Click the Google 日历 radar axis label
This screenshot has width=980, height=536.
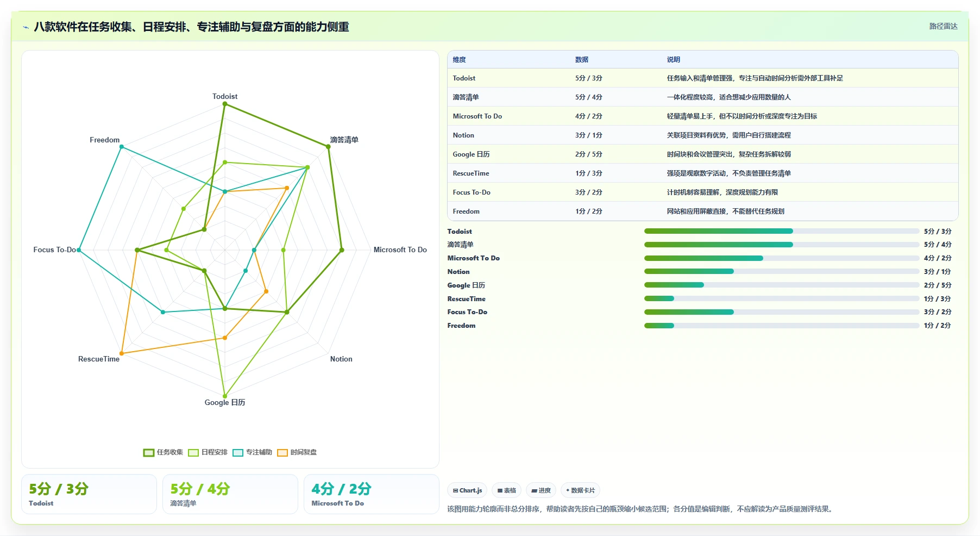225,402
